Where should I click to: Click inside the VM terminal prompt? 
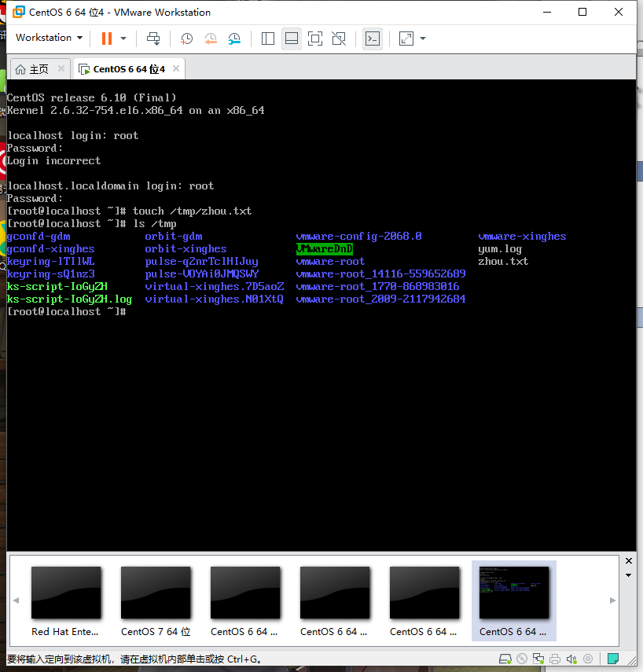click(x=67, y=311)
